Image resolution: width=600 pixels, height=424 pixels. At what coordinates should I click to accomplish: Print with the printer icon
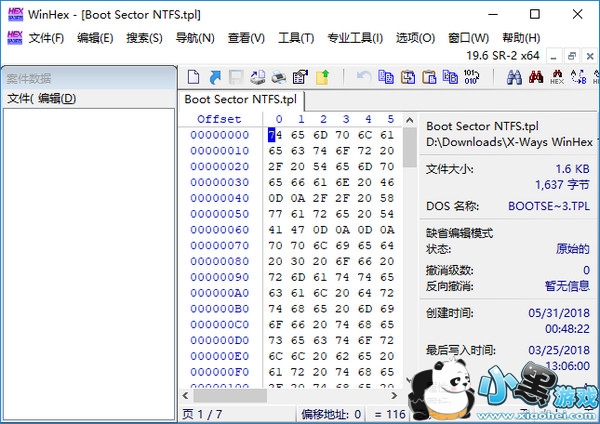tap(279, 77)
